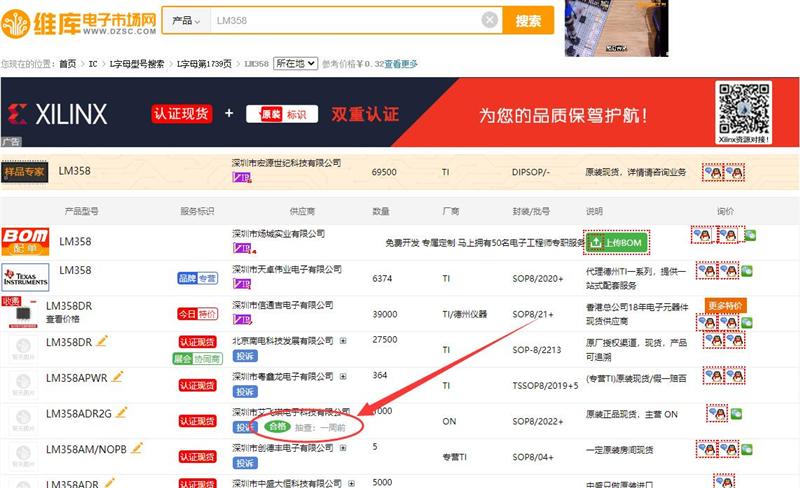Click the 产品型号 column header
This screenshot has width=800, height=488.
click(x=82, y=211)
